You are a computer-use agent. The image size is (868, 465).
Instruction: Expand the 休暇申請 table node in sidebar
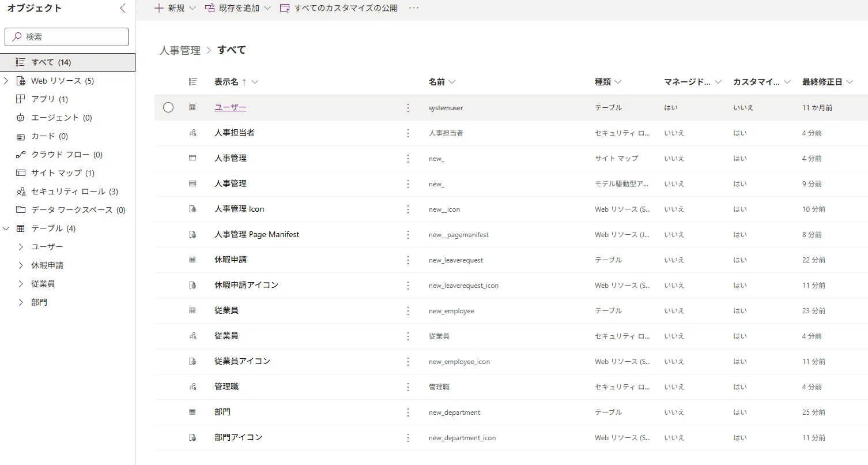click(x=21, y=265)
